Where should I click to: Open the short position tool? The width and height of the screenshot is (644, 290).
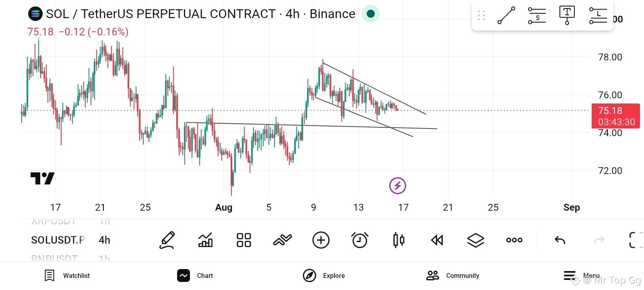(537, 15)
